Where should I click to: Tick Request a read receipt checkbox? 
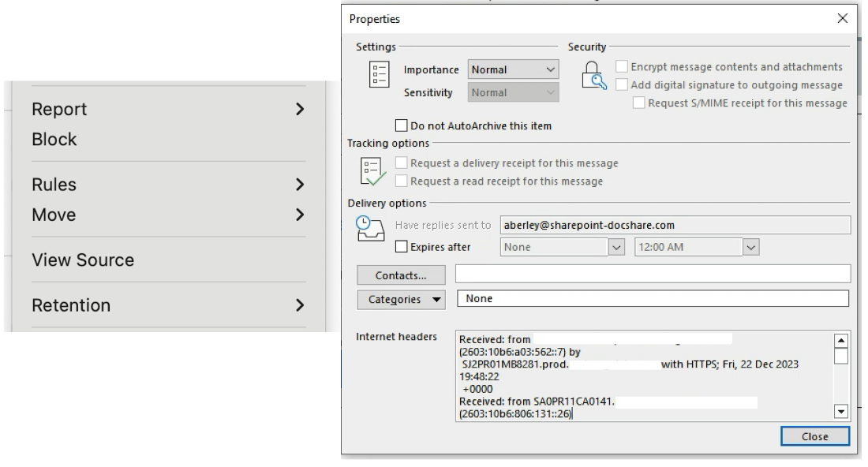402,181
